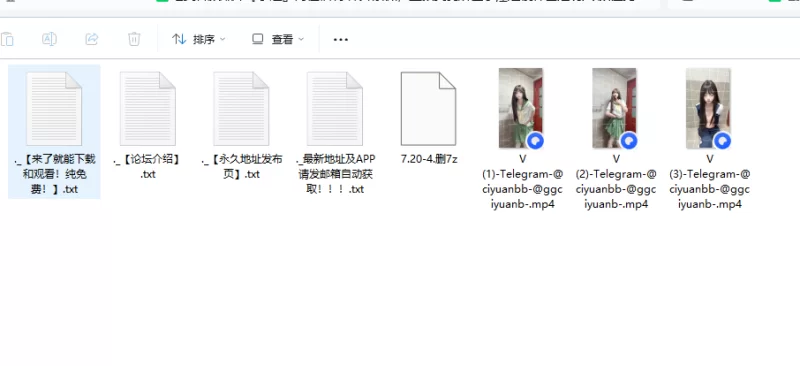Click file name V (1)-Telegram mp4
800x366 pixels.
pyautogui.click(x=522, y=182)
